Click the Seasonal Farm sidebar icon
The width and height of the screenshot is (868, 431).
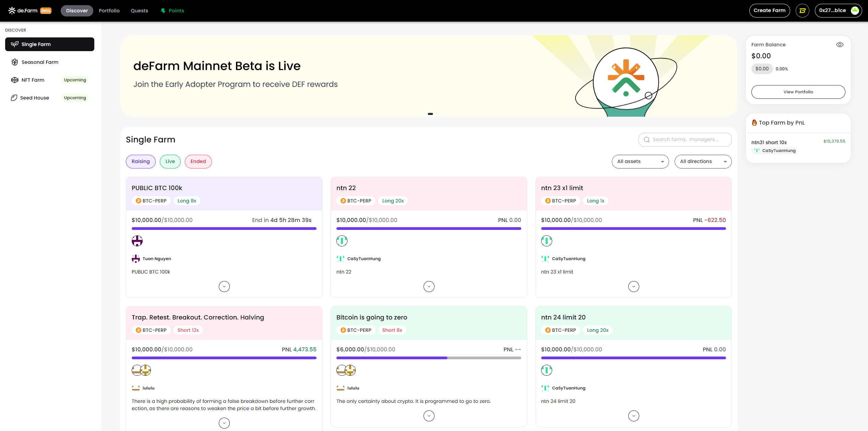tap(14, 62)
